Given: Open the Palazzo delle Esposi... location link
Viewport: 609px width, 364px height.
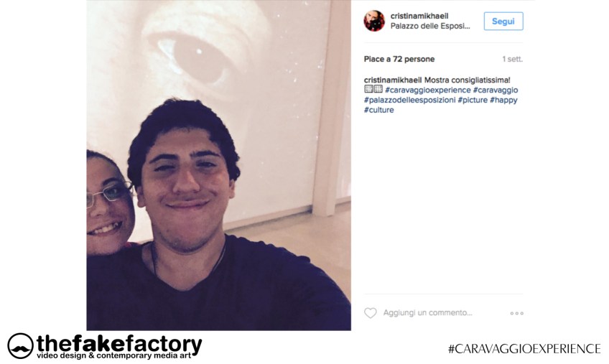Looking at the screenshot, I should [x=430, y=26].
